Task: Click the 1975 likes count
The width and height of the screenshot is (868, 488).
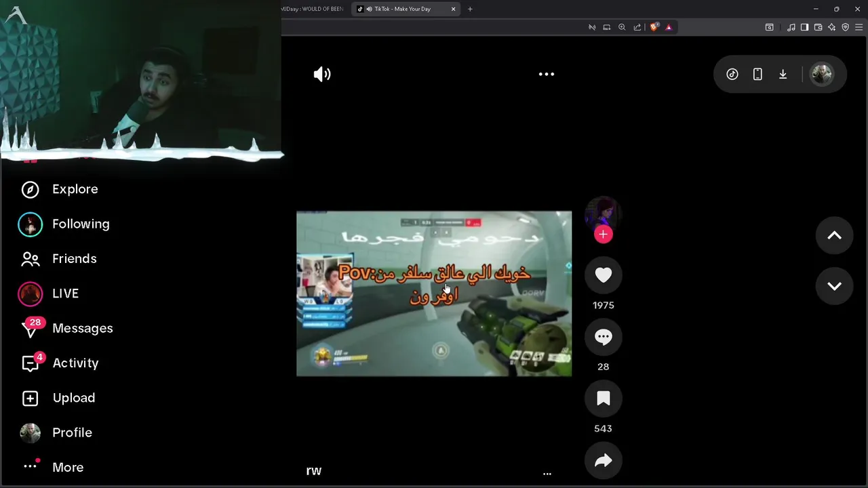Action: [x=604, y=306]
